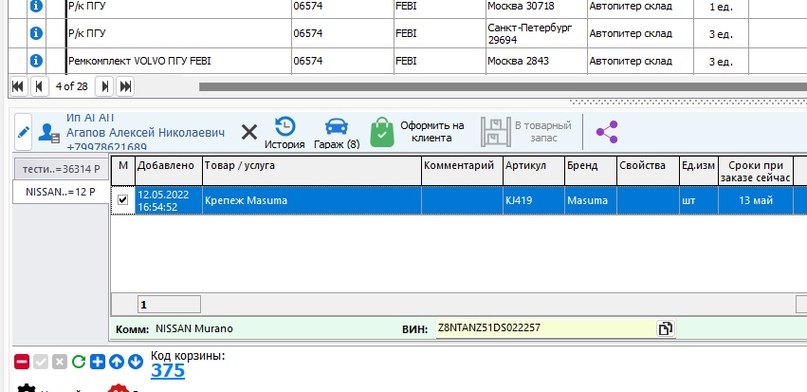Click info icon of Р/к ПГУ Москва 30718 row
The image size is (807, 392).
pyautogui.click(x=36, y=6)
